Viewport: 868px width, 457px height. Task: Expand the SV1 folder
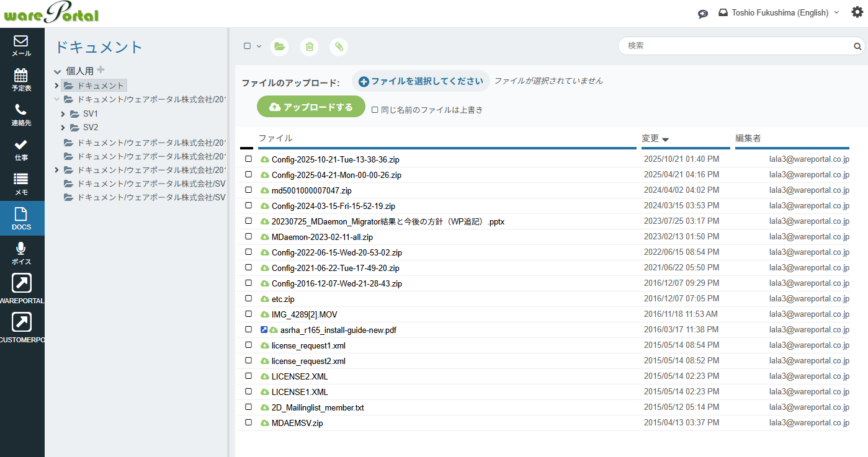tap(63, 114)
